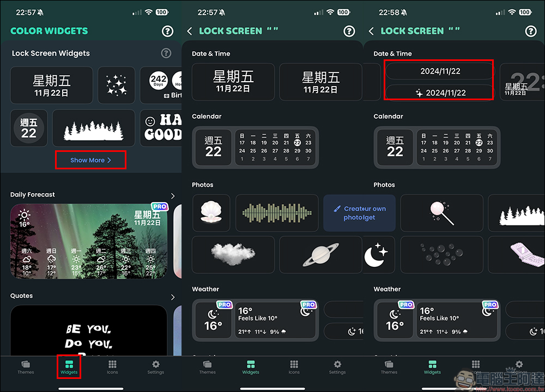
Task: Select the pine trees widget in right screen Photos
Action: (517, 213)
